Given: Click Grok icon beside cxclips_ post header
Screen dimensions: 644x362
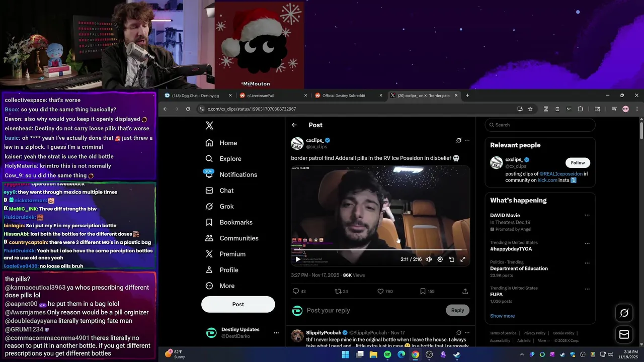Looking at the screenshot, I should click(x=458, y=140).
